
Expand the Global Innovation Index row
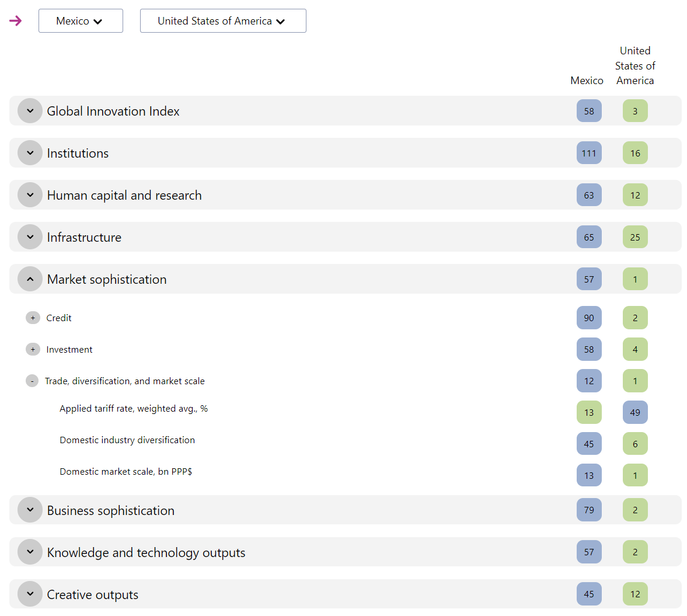point(30,111)
